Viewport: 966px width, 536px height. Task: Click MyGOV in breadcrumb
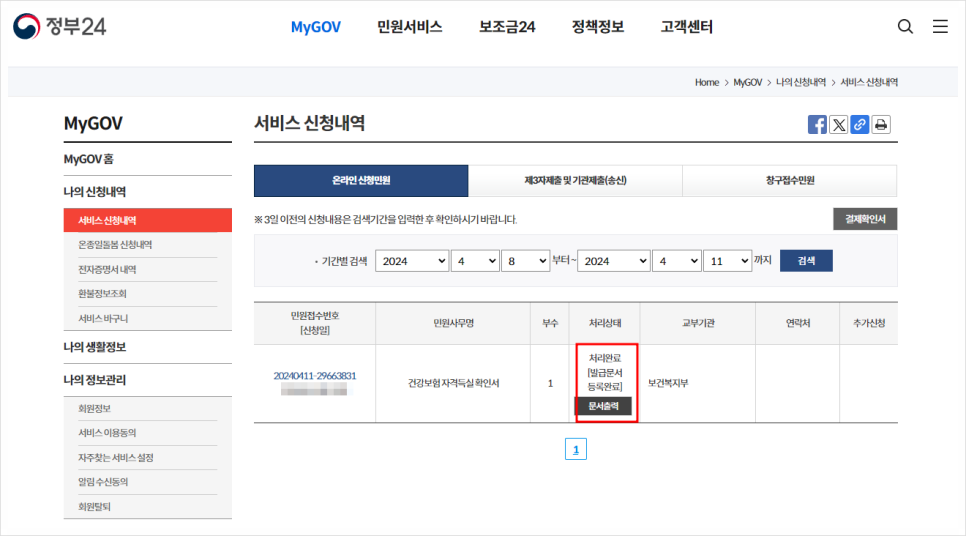pos(747,83)
